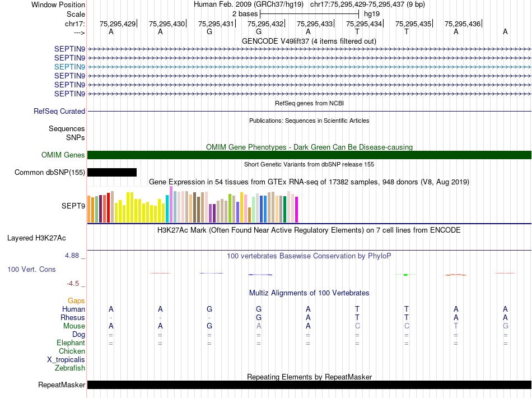Click the black RepeatMasker element bar
The height and width of the screenshot is (398, 532).
pos(309,385)
